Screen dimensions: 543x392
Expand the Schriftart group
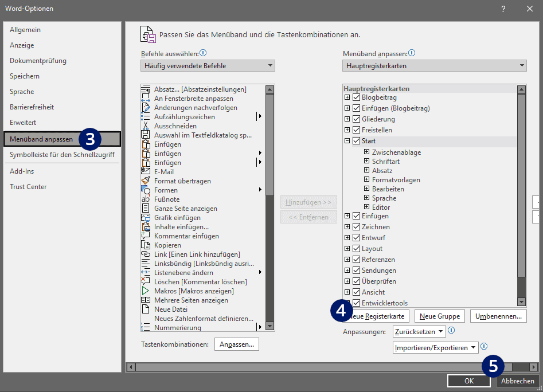[367, 161]
